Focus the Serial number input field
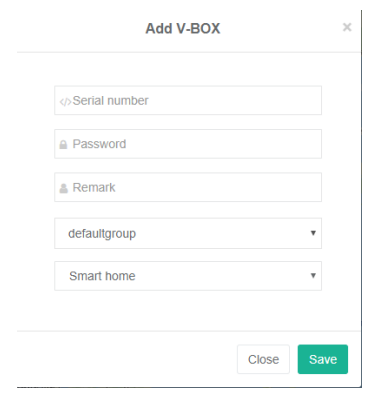Screen dimensions: 379x397 pyautogui.click(x=188, y=100)
